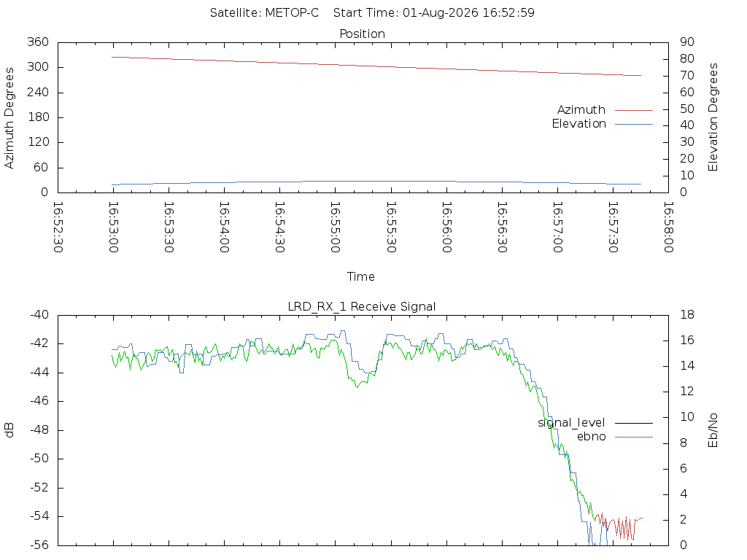The height and width of the screenshot is (560, 747).
Task: Click the 'Elevation Degrees' y-axis label
Action: [x=713, y=117]
